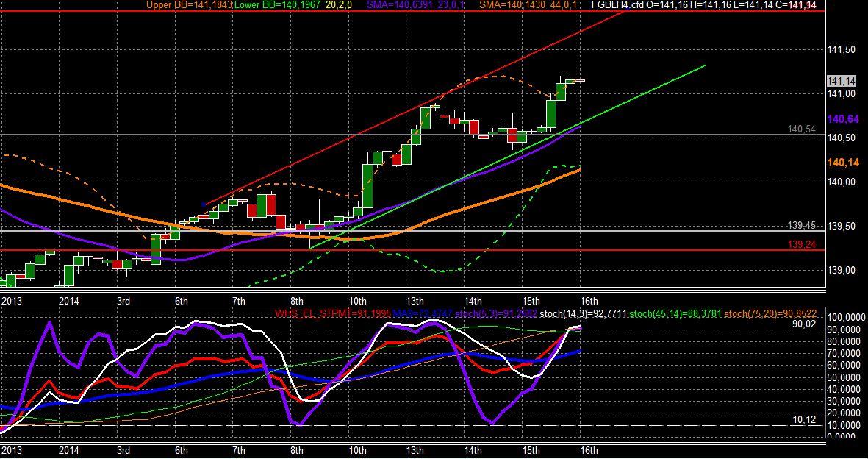Select the green rising support trend line
The width and height of the screenshot is (868, 459).
click(x=506, y=157)
